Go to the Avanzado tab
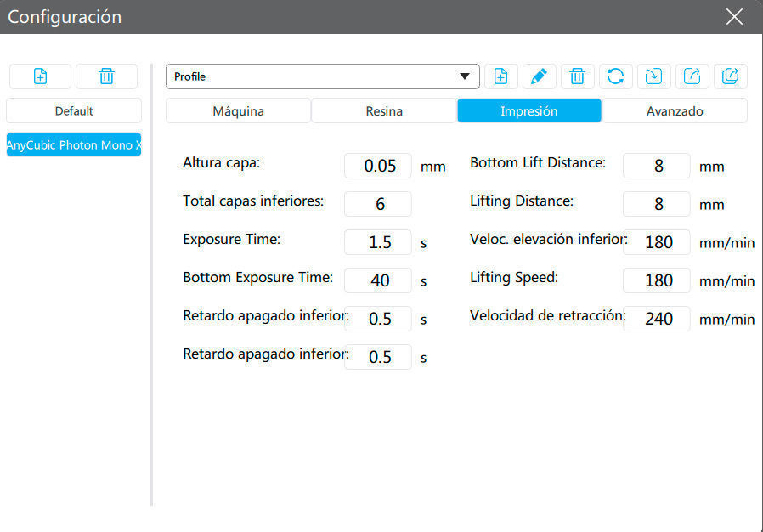This screenshot has width=763, height=532. point(675,110)
